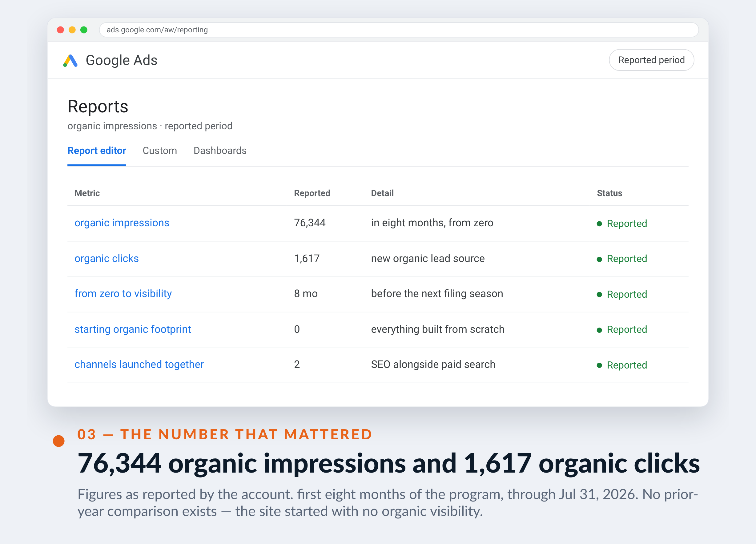This screenshot has width=756, height=544.
Task: Click detail 'everything built from scratch'
Action: 437,329
